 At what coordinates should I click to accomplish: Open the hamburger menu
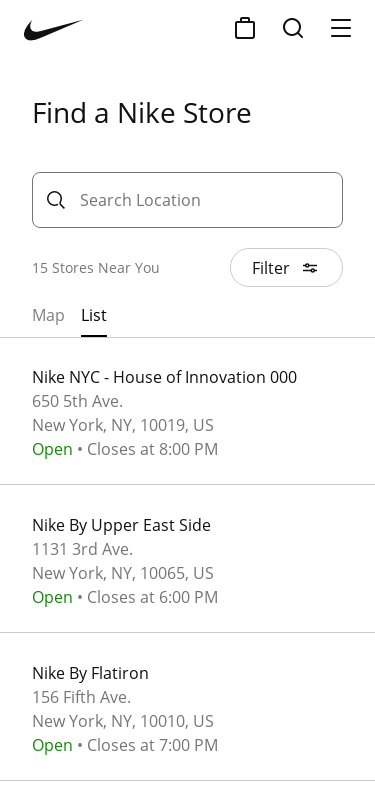tap(341, 28)
